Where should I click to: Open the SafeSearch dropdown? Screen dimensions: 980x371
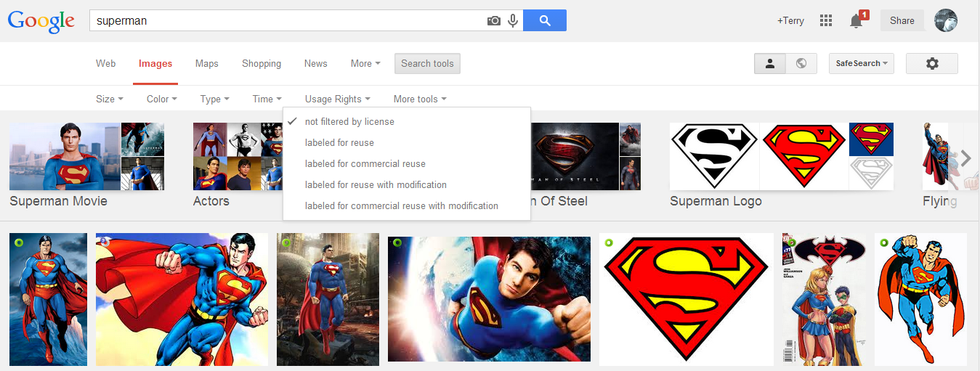click(x=862, y=64)
